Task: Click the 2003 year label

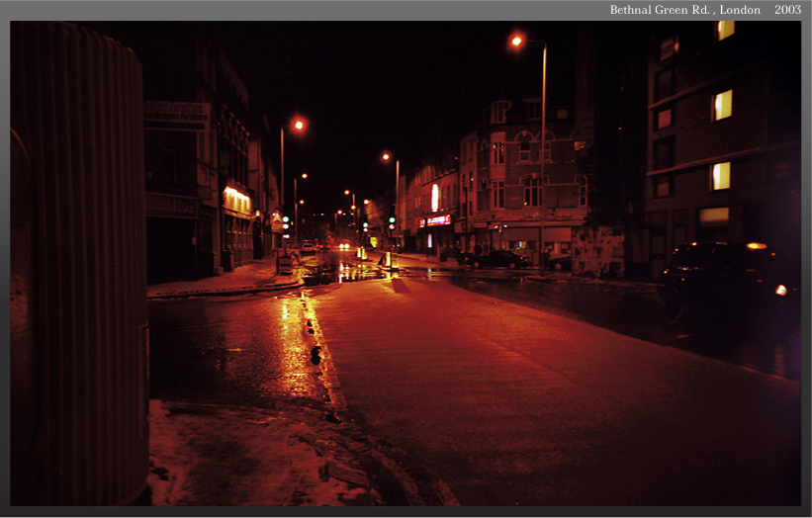Action: click(787, 10)
